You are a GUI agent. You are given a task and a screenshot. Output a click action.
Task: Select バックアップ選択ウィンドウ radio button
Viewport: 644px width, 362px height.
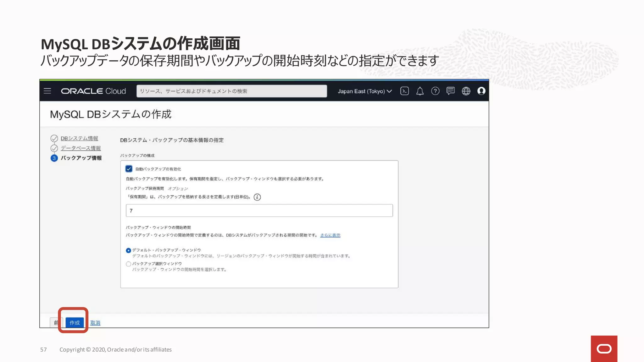(128, 264)
